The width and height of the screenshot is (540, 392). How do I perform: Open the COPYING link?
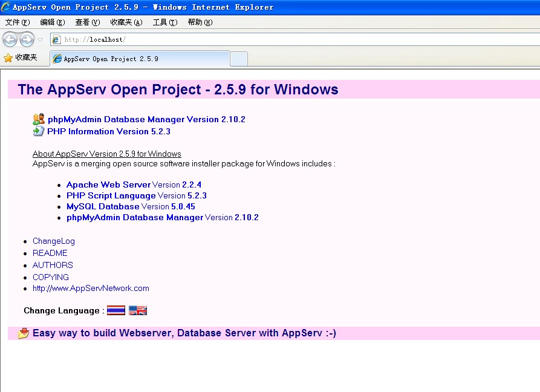tap(51, 277)
